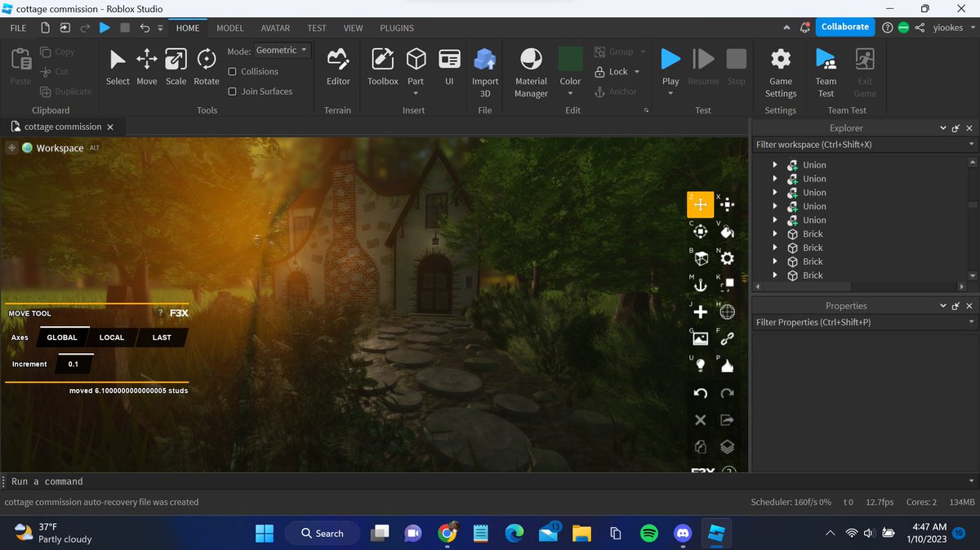Select the F3X Lighting bulb tool (U)
Image resolution: width=980 pixels, height=550 pixels.
click(x=700, y=365)
